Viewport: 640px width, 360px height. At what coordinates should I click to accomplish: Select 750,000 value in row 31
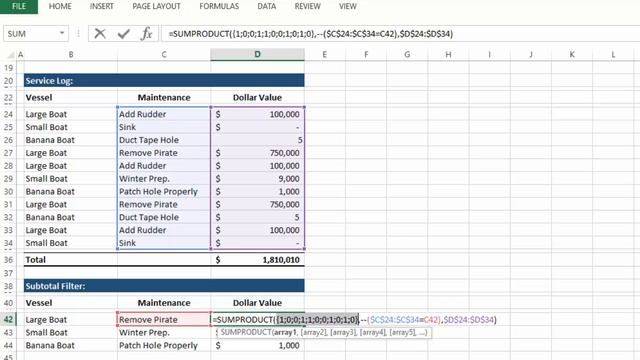click(x=258, y=204)
